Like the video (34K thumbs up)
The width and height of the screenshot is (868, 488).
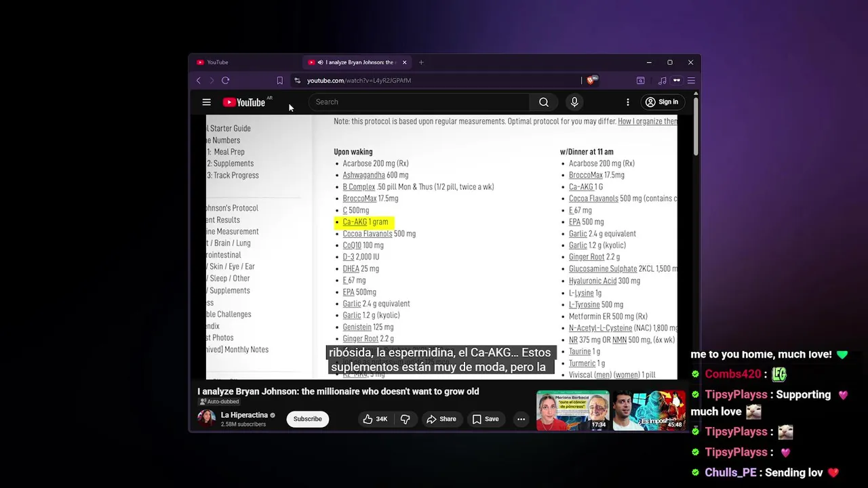(375, 419)
